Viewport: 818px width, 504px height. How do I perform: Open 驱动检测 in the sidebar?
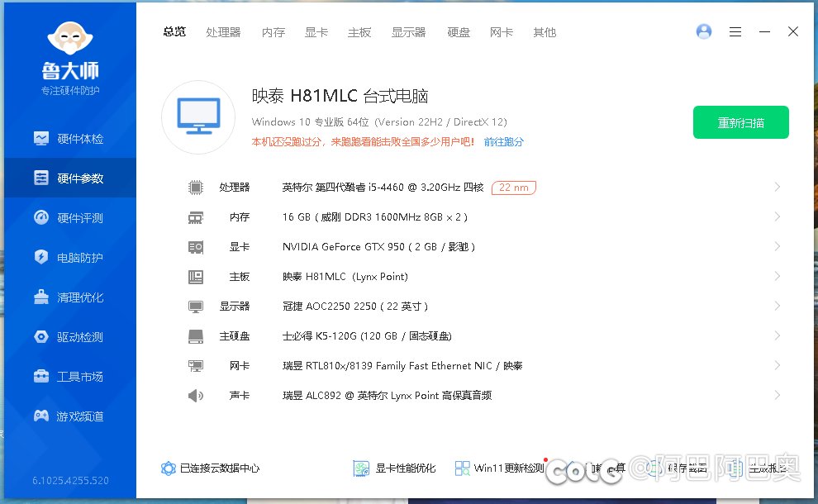click(x=70, y=337)
